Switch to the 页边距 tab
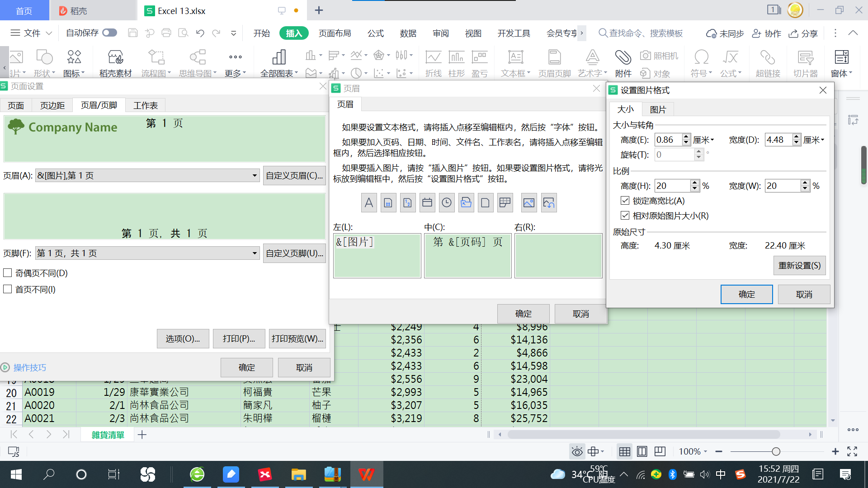Image resolution: width=868 pixels, height=488 pixels. (52, 105)
